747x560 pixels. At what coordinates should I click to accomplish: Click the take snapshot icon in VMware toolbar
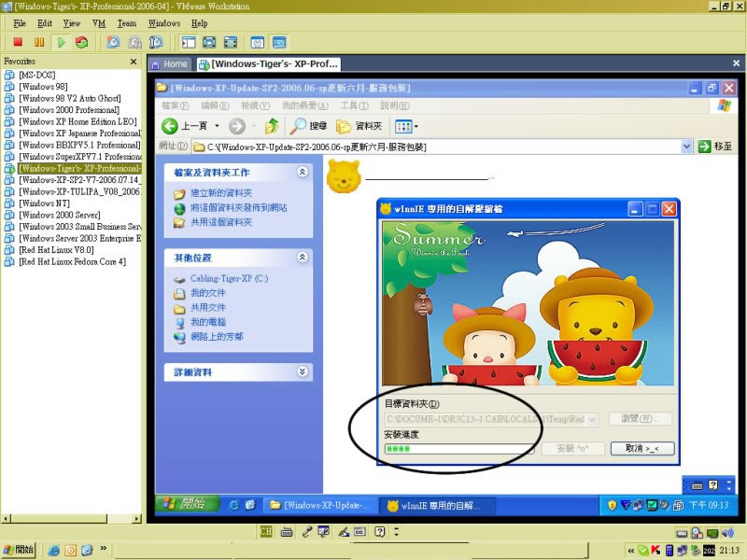[113, 42]
